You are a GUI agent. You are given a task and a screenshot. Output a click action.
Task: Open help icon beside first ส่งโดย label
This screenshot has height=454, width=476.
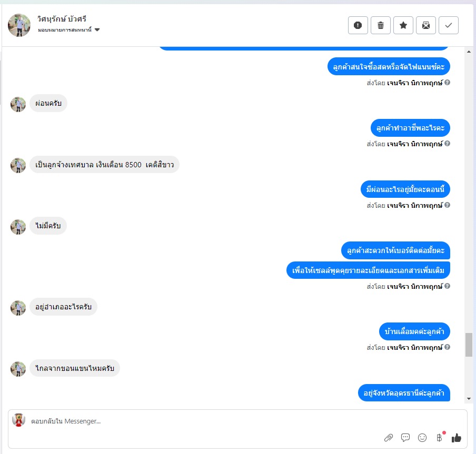click(447, 82)
